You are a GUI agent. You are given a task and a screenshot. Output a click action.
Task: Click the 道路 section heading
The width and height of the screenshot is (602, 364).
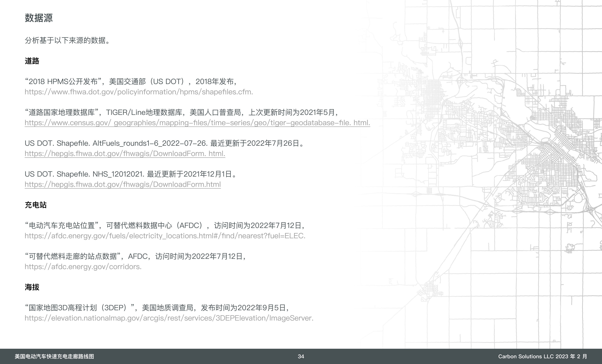click(32, 61)
